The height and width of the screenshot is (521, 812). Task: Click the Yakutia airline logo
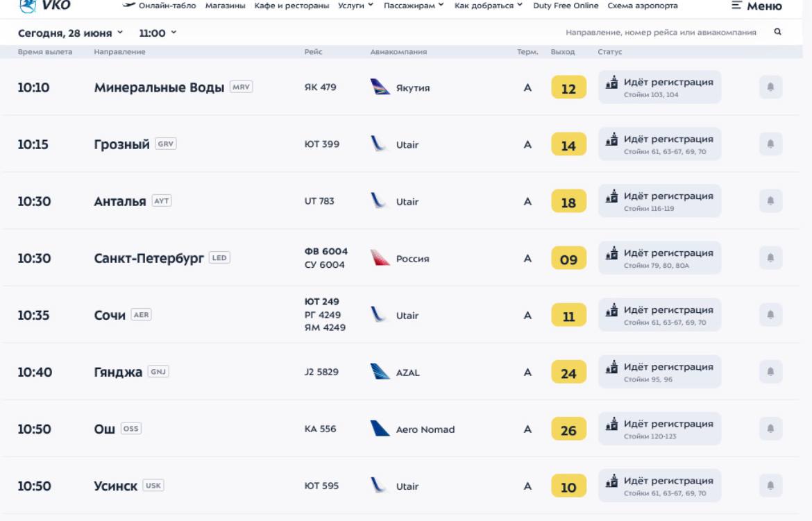380,87
